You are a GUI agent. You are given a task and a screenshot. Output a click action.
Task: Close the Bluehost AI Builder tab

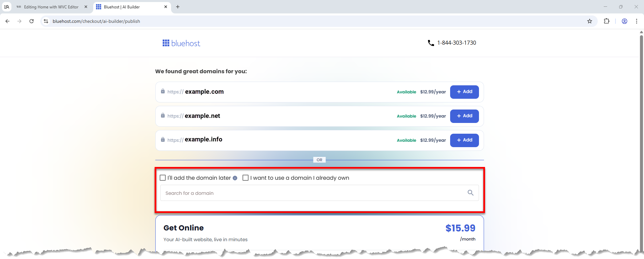(x=166, y=7)
